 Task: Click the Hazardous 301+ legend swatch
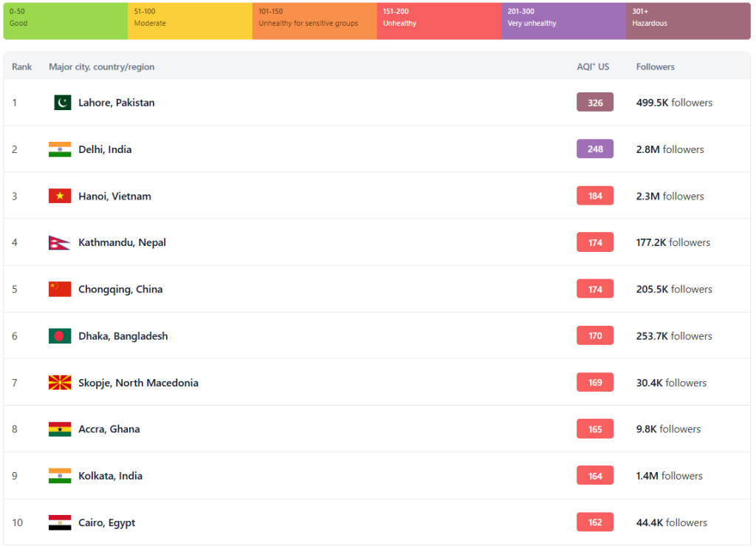pos(688,21)
